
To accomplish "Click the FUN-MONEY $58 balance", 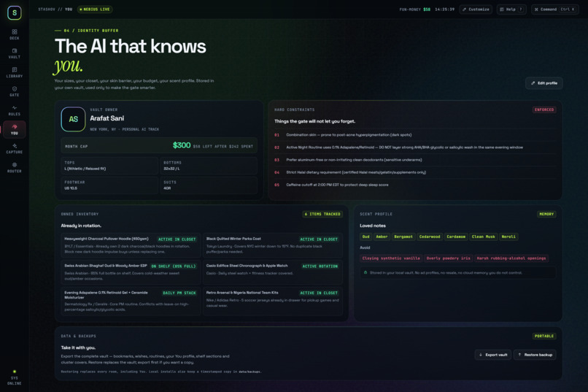I will click(415, 9).
